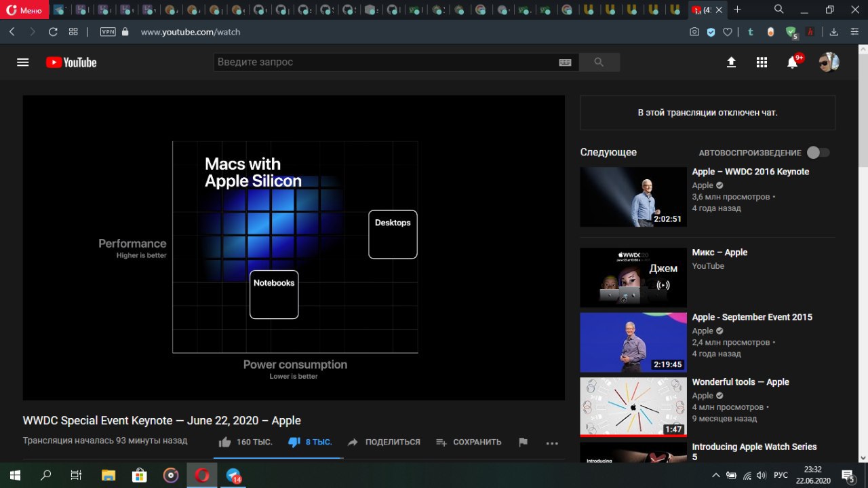Open Opera start page speed dial icon
Image resolution: width=868 pixels, height=488 pixels.
pos(73,32)
